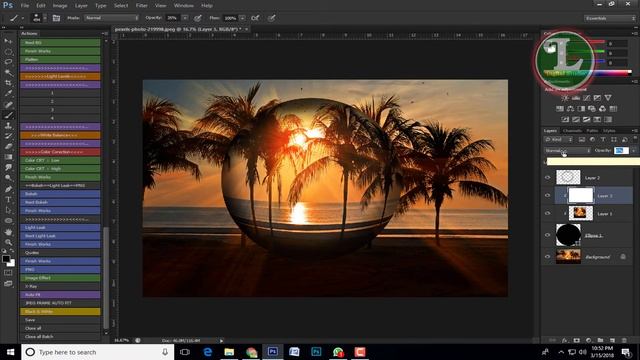The height and width of the screenshot is (360, 640).
Task: Hide the Ellipse 1 layer
Action: click(548, 235)
